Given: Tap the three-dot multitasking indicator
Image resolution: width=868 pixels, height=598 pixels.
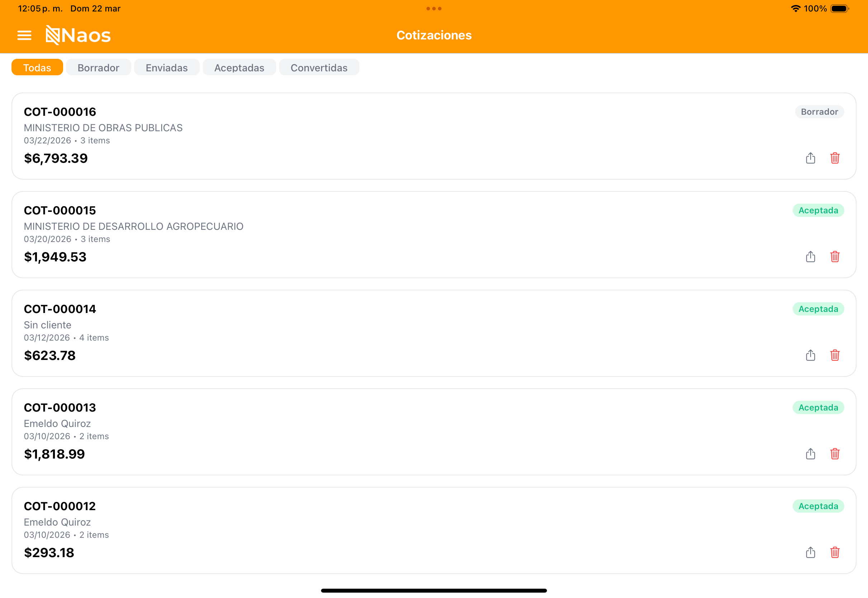Looking at the screenshot, I should coord(434,9).
